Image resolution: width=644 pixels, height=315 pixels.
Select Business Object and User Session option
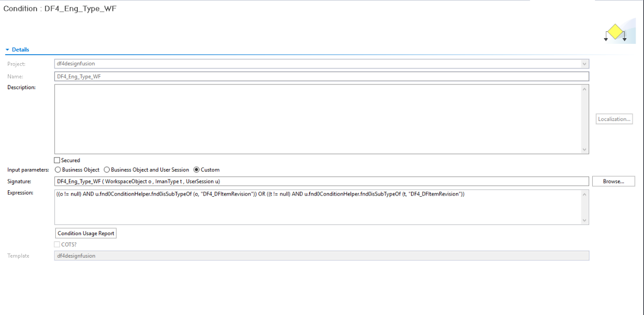[x=107, y=169]
